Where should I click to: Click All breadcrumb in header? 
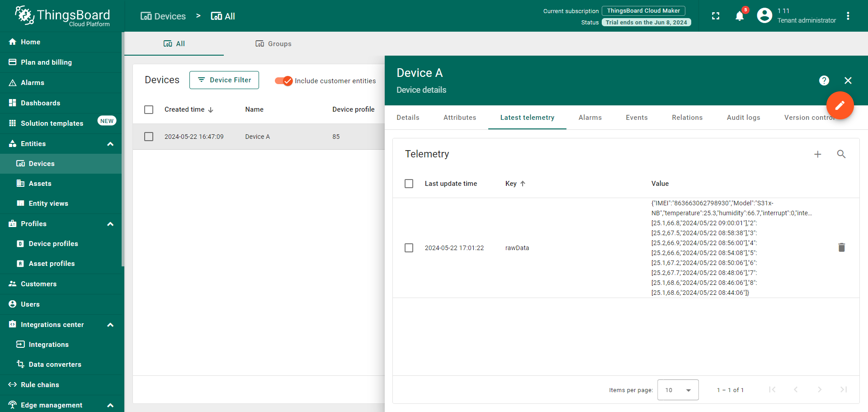click(223, 16)
